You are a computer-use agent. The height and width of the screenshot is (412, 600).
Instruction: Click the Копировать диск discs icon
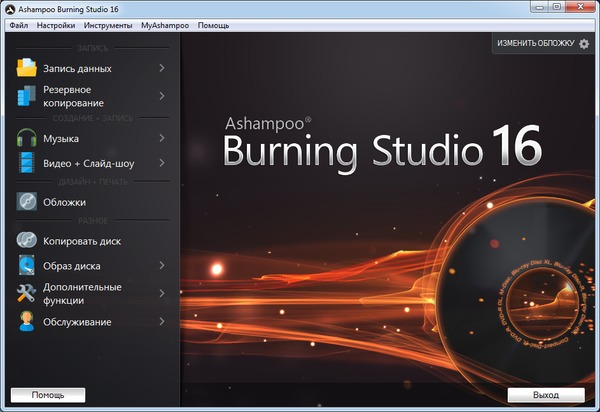[26, 241]
